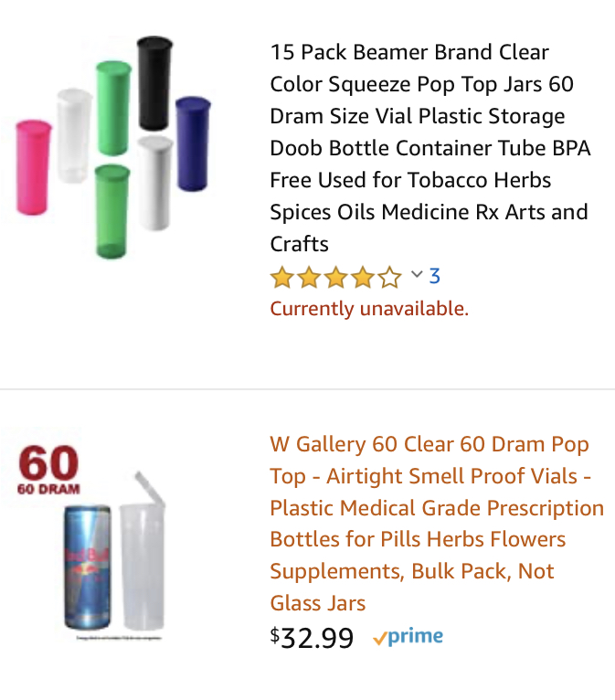Viewport: 615px width, 700px height.
Task: Click the empty fifth rating star
Action: [x=390, y=277]
